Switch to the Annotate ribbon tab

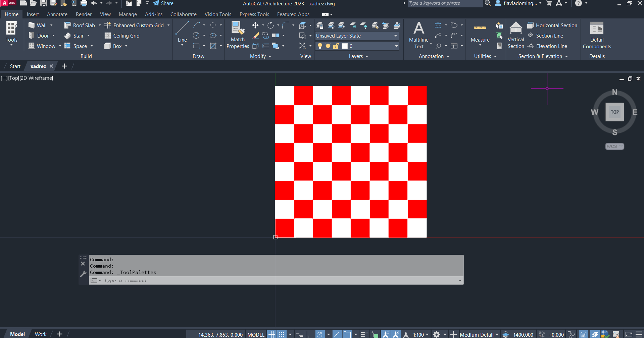57,14
